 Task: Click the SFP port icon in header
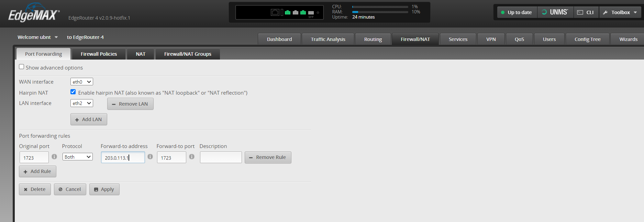click(x=311, y=13)
